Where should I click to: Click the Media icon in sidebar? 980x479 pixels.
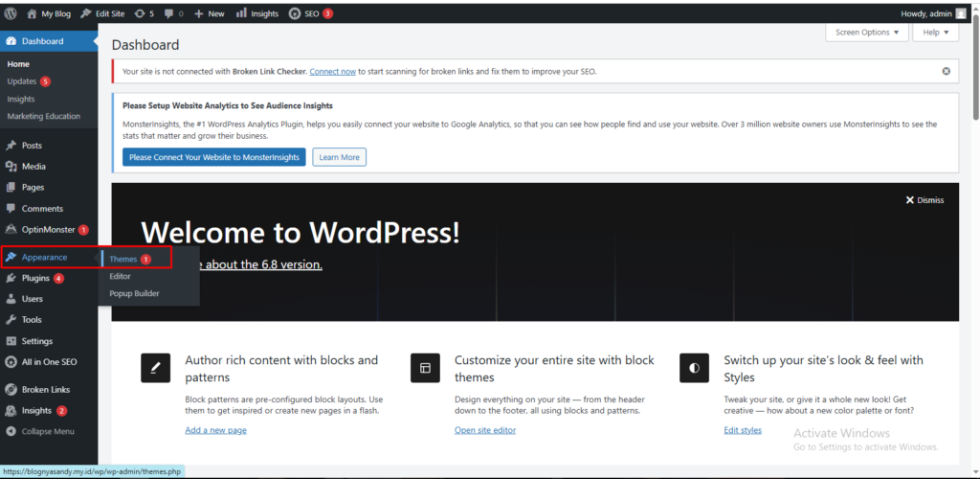tap(11, 167)
